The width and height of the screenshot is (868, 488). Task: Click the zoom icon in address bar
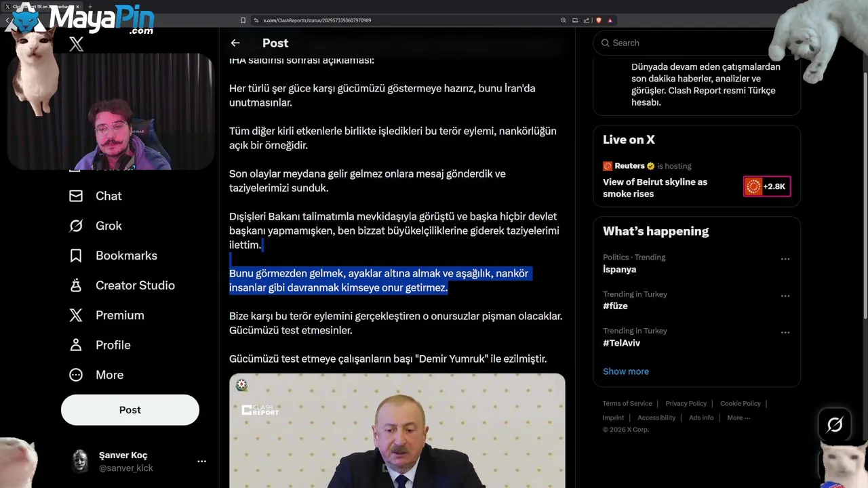click(x=564, y=20)
